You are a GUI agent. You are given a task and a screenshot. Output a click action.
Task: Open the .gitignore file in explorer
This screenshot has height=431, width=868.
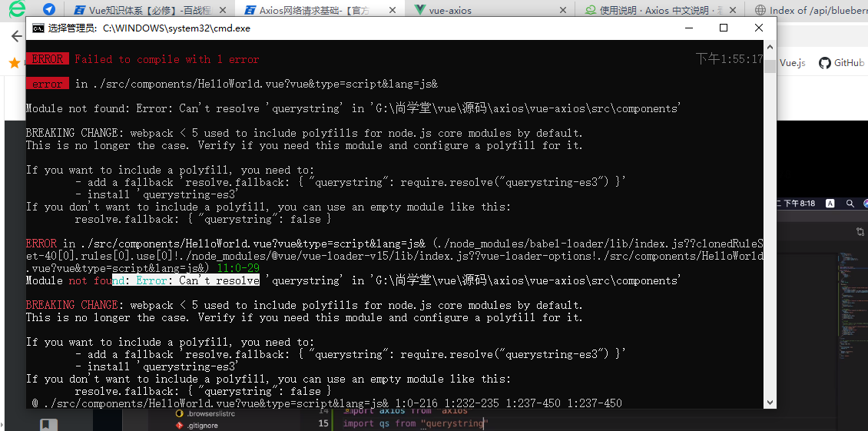tap(202, 426)
